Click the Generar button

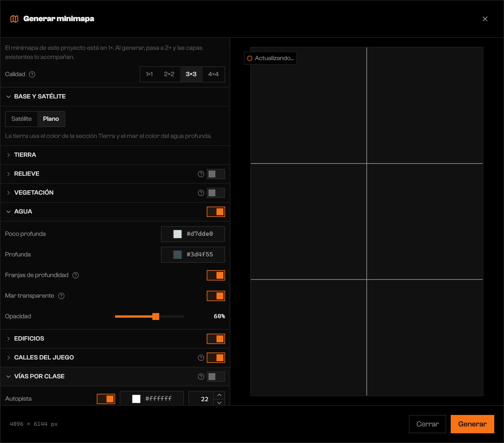(472, 424)
